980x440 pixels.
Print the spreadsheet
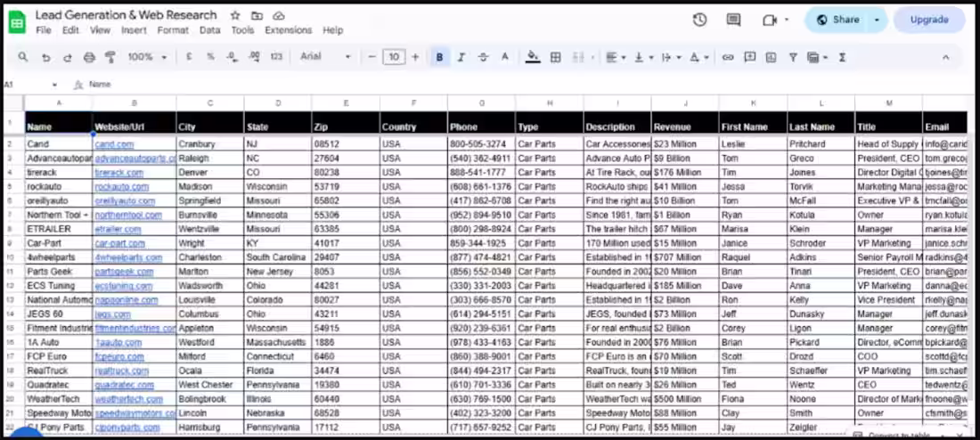pyautogui.click(x=89, y=57)
